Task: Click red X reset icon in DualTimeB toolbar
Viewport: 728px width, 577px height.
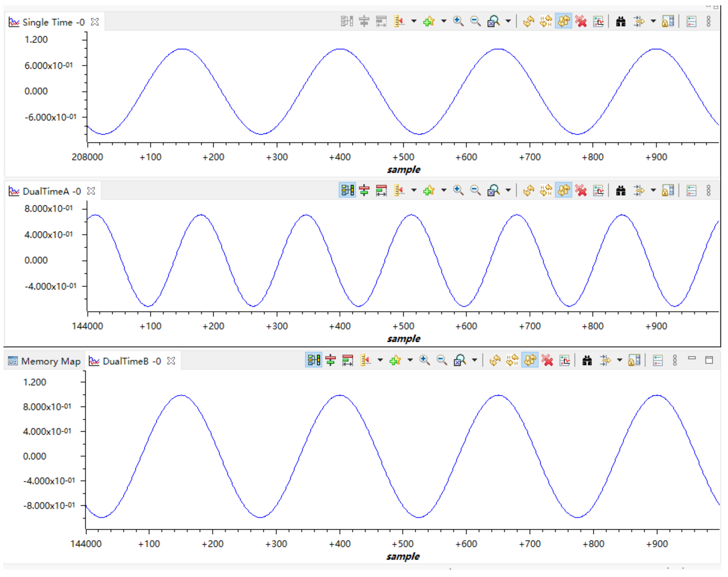Action: [547, 361]
